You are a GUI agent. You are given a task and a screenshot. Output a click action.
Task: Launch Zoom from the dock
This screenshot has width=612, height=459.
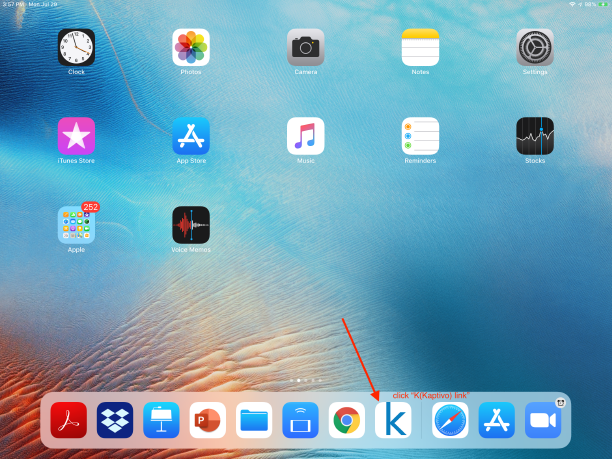[x=543, y=420]
